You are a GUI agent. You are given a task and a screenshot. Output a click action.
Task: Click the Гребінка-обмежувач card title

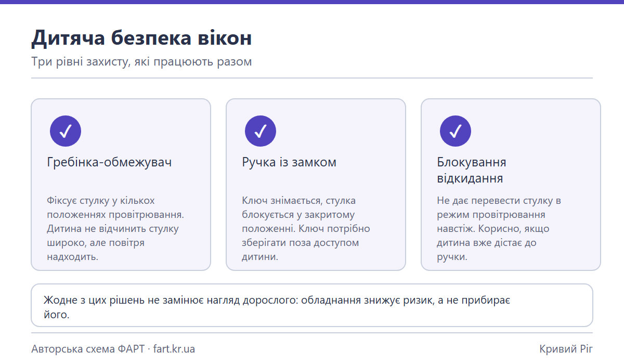[109, 162]
